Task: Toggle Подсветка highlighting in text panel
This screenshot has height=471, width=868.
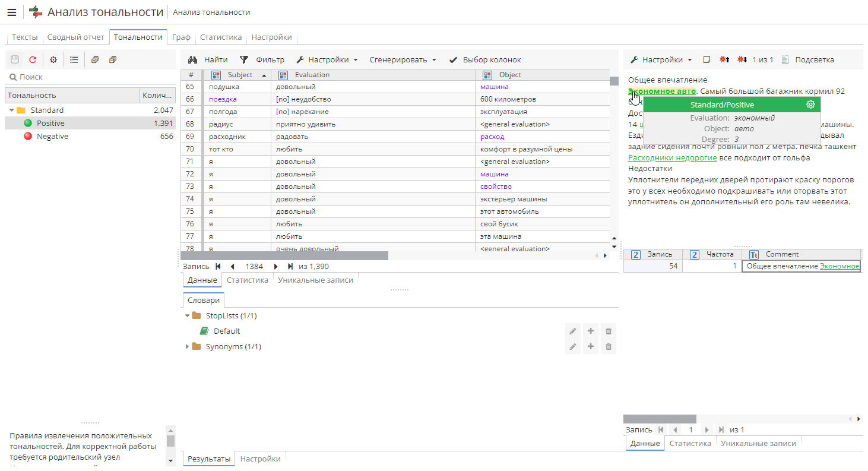Action: point(807,59)
